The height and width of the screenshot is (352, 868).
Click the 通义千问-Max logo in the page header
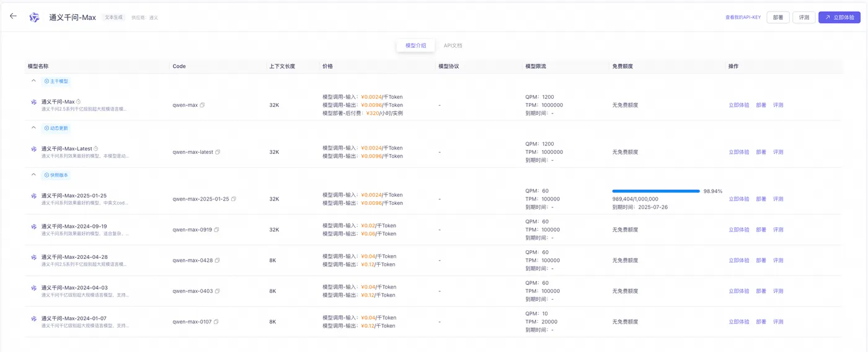(34, 17)
